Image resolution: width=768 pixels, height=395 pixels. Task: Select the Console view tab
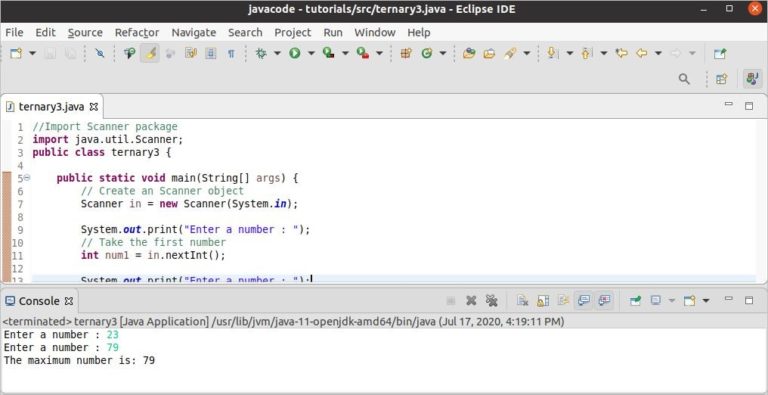(x=39, y=301)
